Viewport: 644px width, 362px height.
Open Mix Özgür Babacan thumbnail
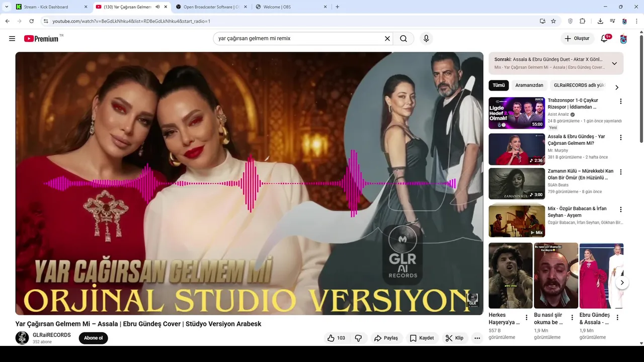517,221
